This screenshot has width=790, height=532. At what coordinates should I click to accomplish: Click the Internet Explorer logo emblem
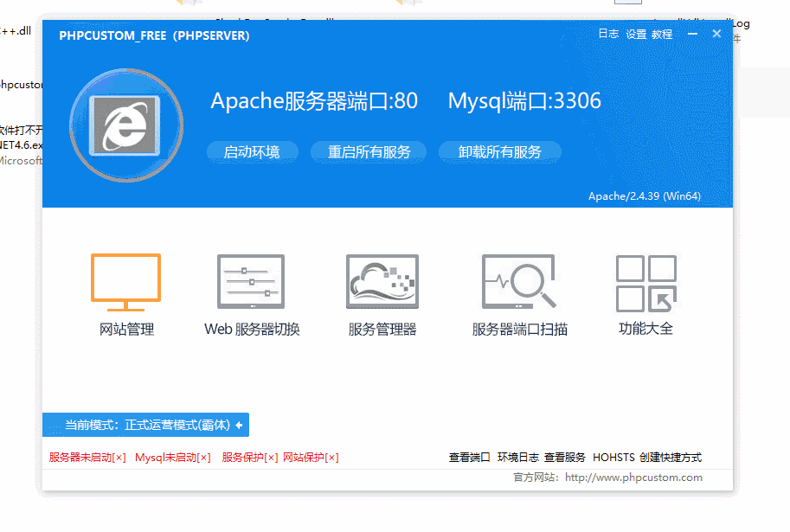(125, 125)
